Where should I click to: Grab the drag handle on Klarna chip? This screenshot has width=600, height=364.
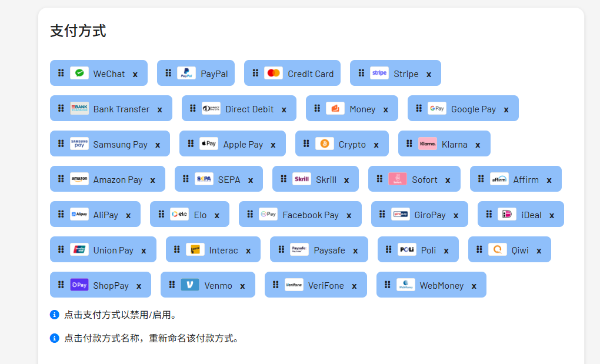(409, 143)
